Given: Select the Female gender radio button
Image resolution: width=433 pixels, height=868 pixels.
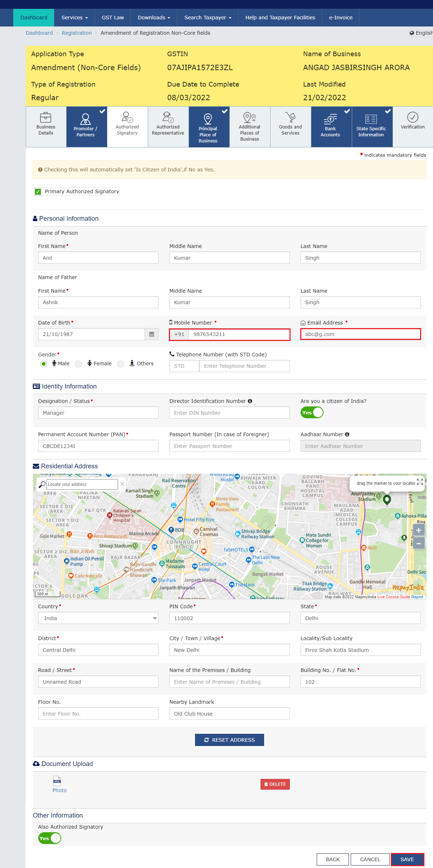Looking at the screenshot, I should pyautogui.click(x=79, y=364).
